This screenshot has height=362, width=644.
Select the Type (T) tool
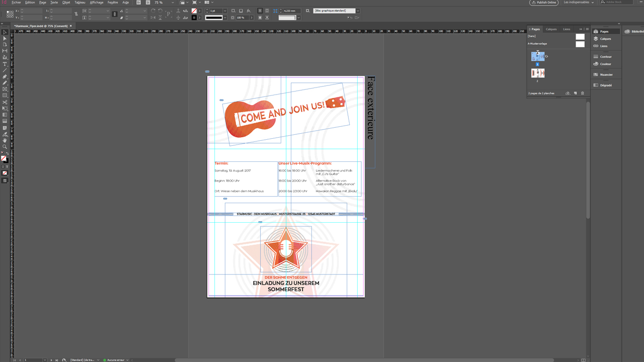tap(5, 64)
